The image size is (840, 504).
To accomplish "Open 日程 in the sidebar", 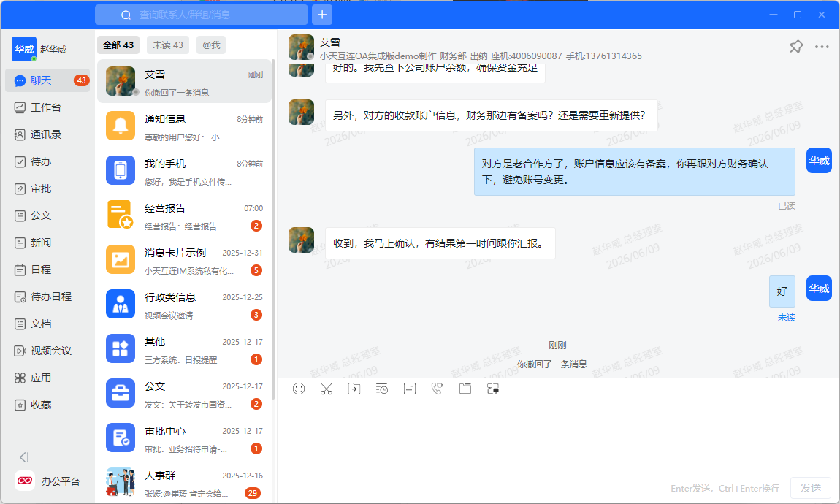I will coord(47,270).
